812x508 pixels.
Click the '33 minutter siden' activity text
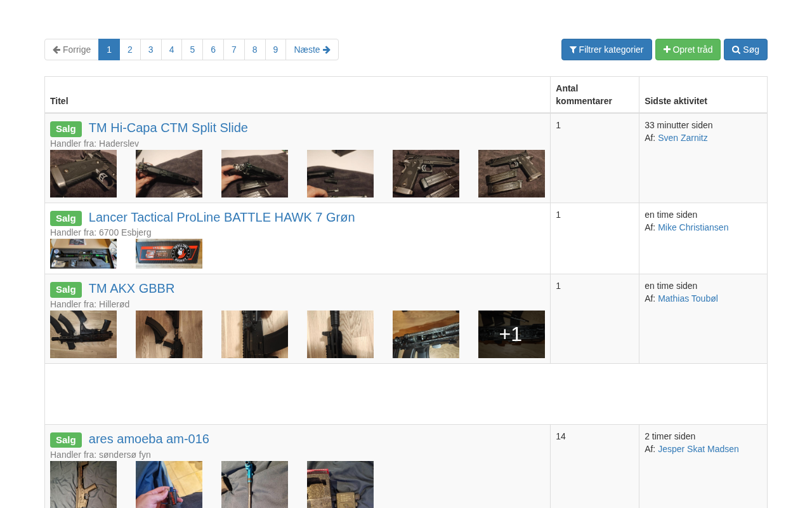pyautogui.click(x=679, y=125)
